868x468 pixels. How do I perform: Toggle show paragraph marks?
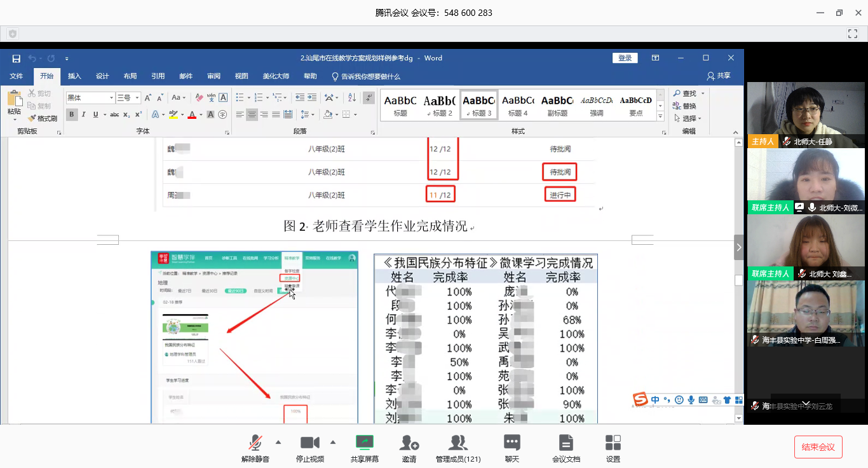(369, 97)
